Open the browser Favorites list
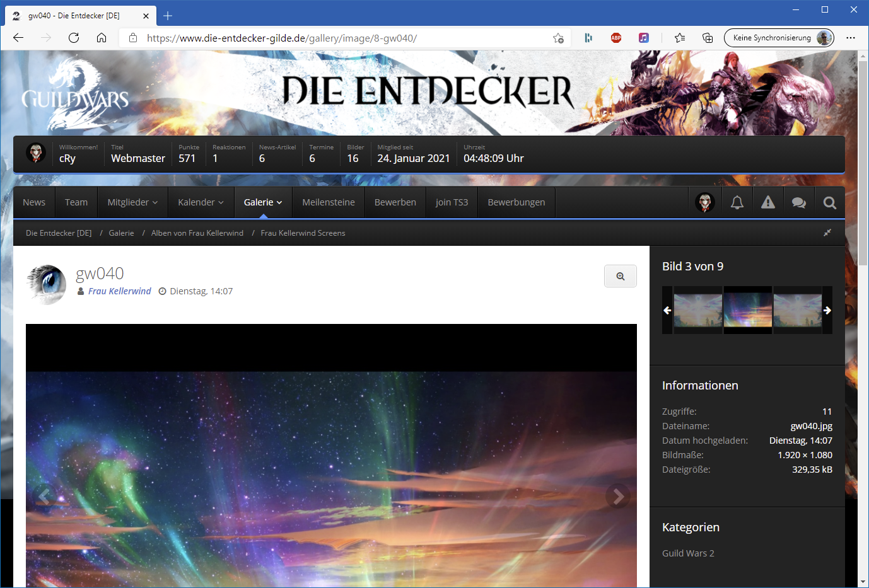Screen dimensions: 869x588 pyautogui.click(x=680, y=38)
